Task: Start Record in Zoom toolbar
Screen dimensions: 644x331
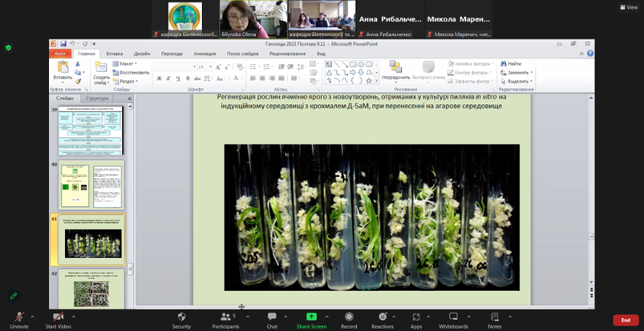Action: (349, 321)
